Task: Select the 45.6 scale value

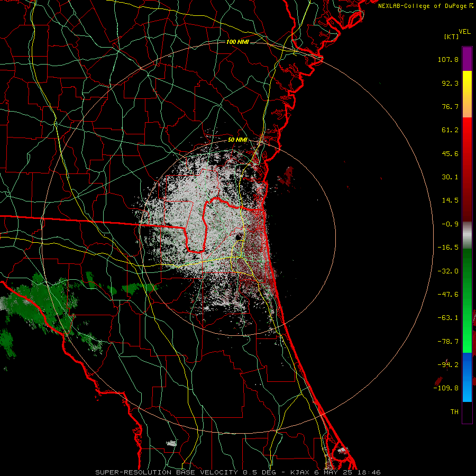Action: click(450, 153)
